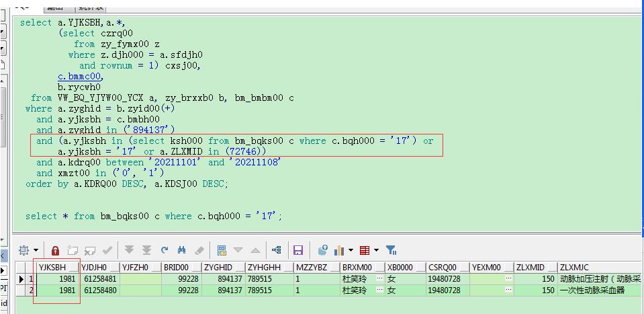Click the purple save floppy disk icon

(x=298, y=250)
